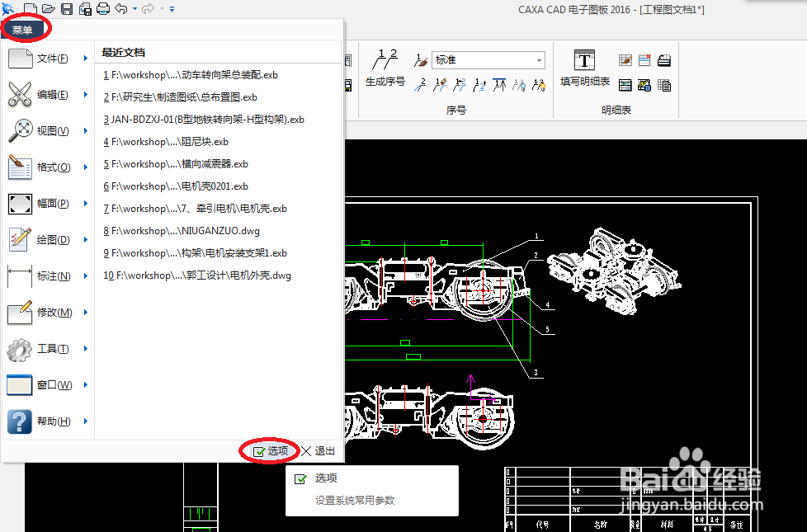This screenshot has width=807, height=532.
Task: Open recent file JAN-BDZXJ-01(B型地铁转向架-H型构架).exb
Action: click(x=204, y=120)
